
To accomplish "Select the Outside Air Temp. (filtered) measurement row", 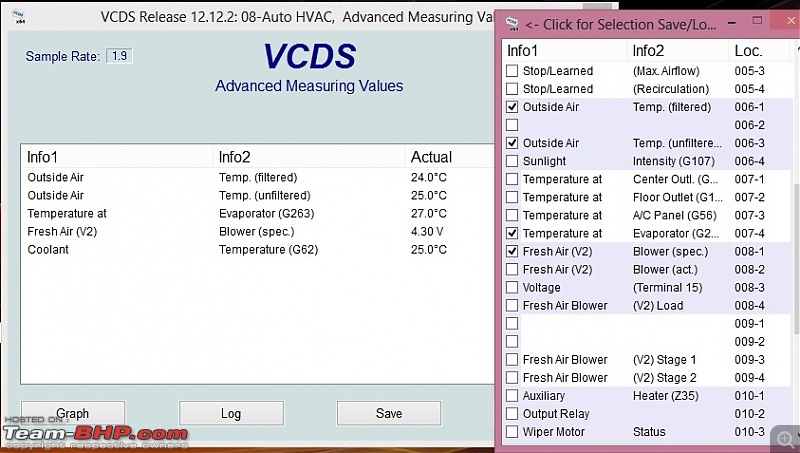I will (258, 178).
